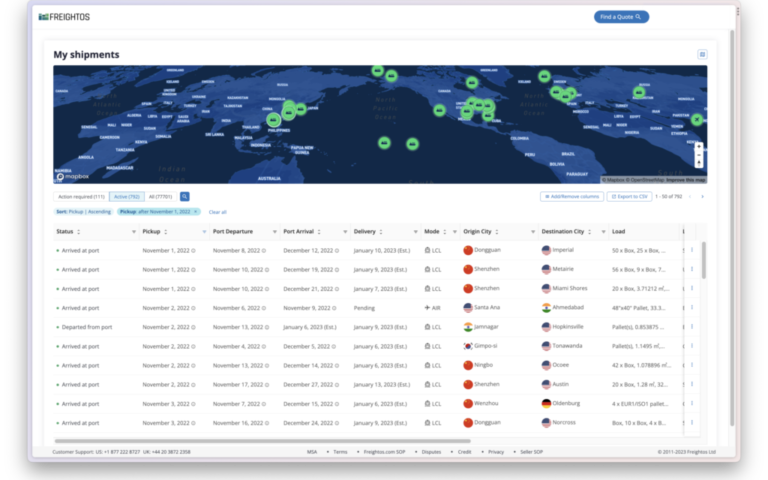This screenshot has height=480, width=768.
Task: Collapse the map using the top-right toggle icon
Action: (702, 55)
